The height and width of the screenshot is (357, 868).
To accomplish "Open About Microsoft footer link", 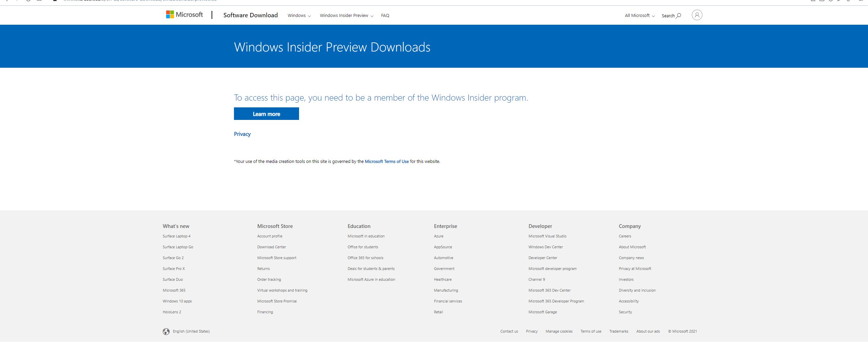I will 632,247.
